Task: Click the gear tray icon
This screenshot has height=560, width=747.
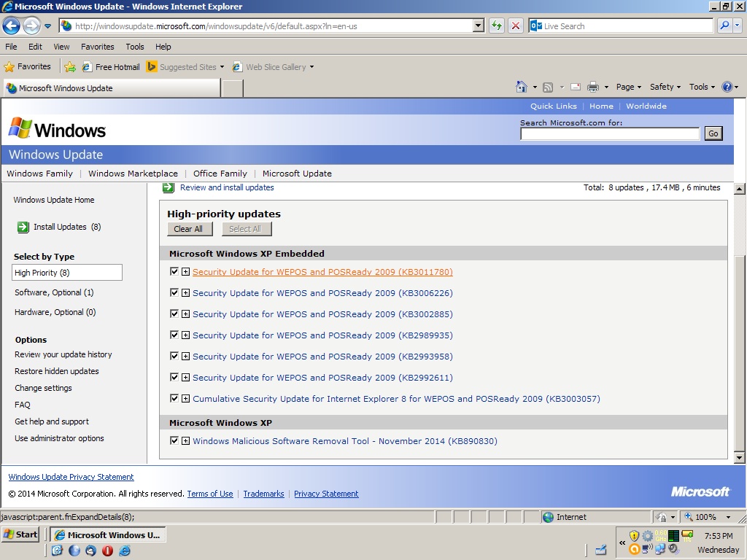Action: (648, 536)
